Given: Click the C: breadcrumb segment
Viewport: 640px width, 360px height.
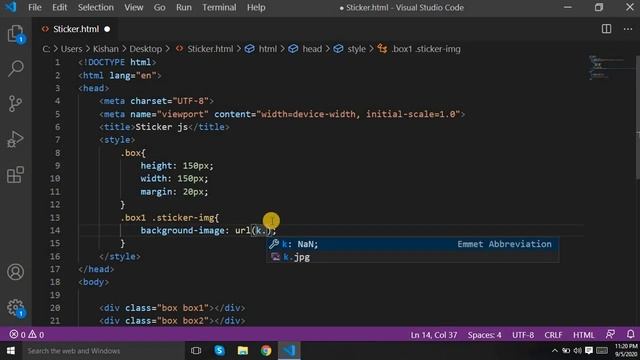Looking at the screenshot, I should click(46, 49).
